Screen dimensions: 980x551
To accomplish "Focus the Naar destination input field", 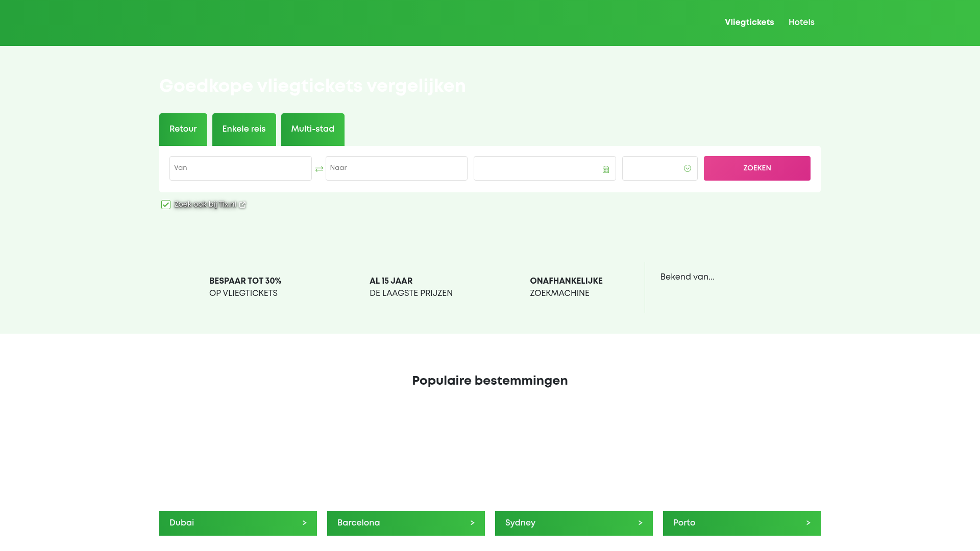I will pos(397,168).
